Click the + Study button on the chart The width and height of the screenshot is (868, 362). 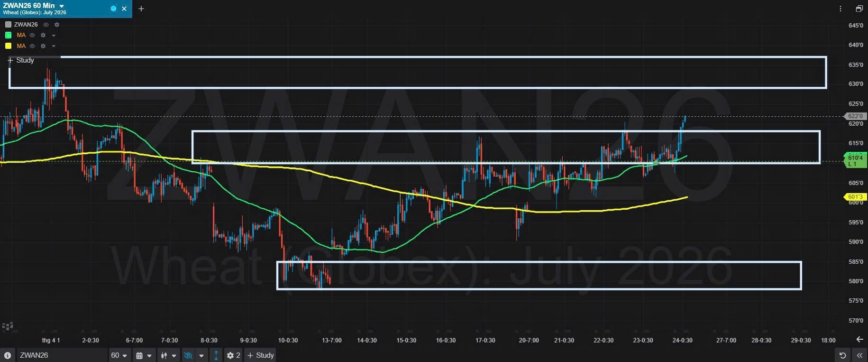[x=21, y=60]
